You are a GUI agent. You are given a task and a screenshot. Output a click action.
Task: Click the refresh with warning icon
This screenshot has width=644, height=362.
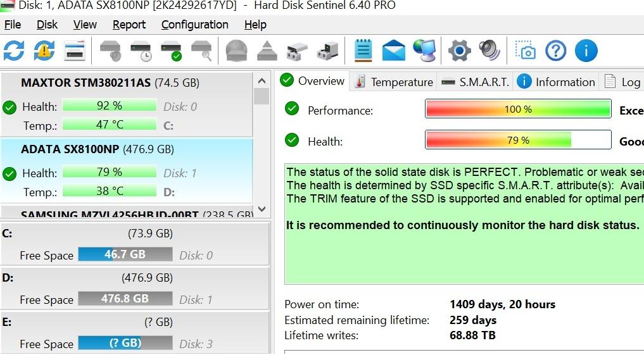pos(44,51)
